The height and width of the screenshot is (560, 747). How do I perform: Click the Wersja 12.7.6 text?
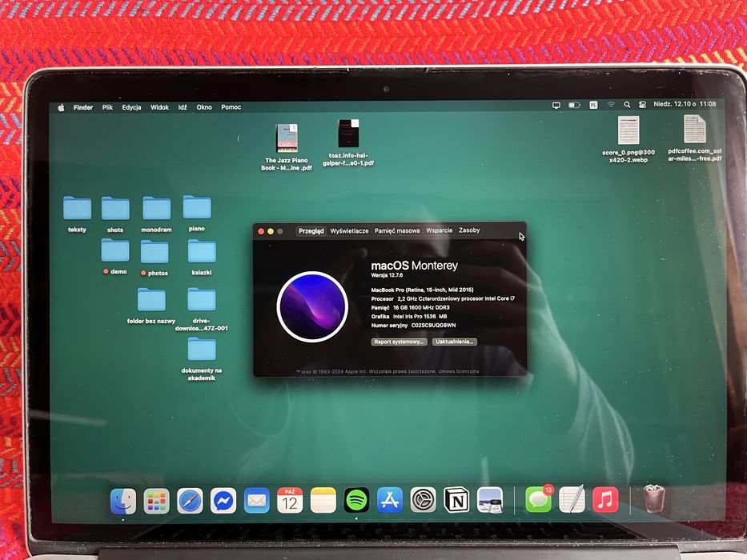[x=387, y=276]
